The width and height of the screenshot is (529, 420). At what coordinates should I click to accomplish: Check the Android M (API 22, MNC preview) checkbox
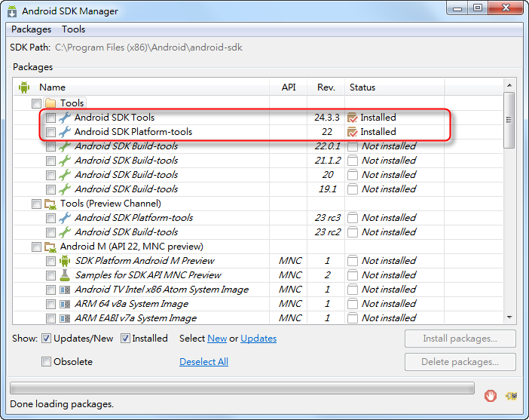click(36, 247)
